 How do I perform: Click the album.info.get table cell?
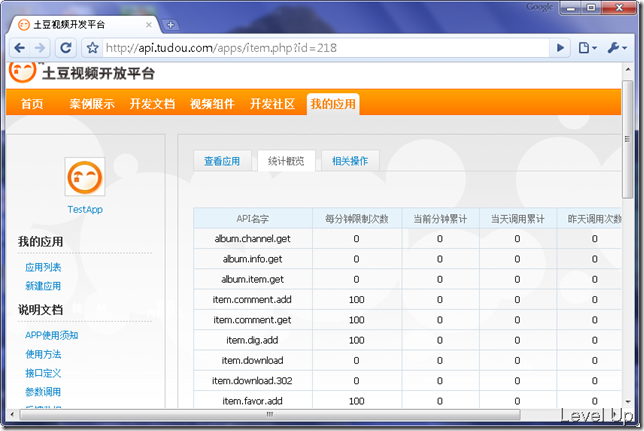(x=253, y=259)
